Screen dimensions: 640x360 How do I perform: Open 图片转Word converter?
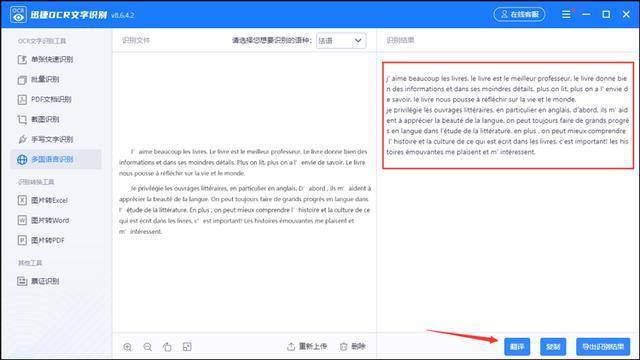[x=43, y=220]
